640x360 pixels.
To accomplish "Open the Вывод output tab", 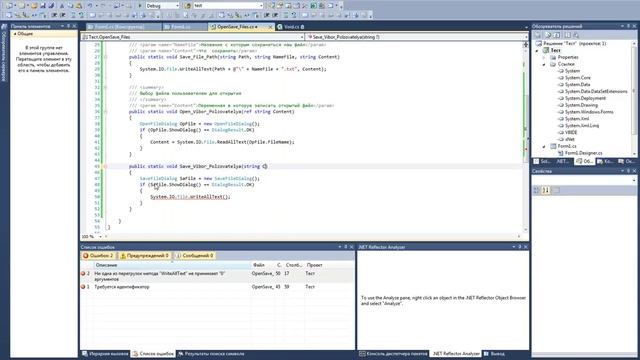I will [x=494, y=354].
